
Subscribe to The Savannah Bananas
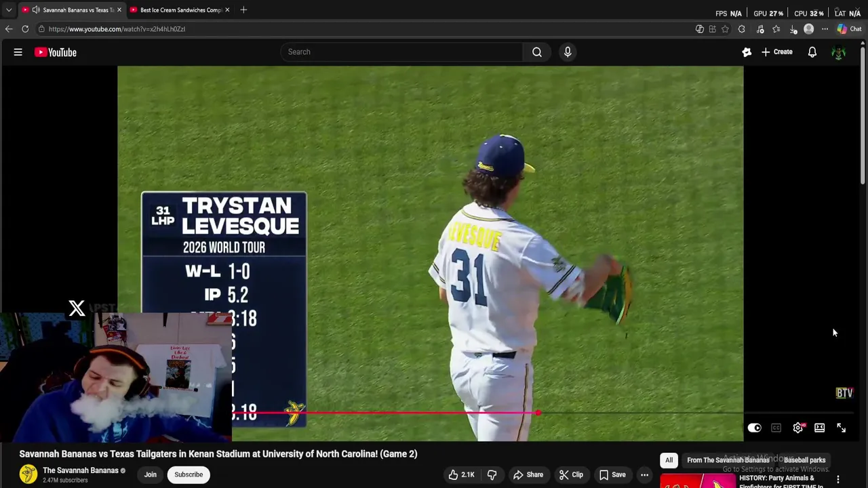(x=189, y=474)
